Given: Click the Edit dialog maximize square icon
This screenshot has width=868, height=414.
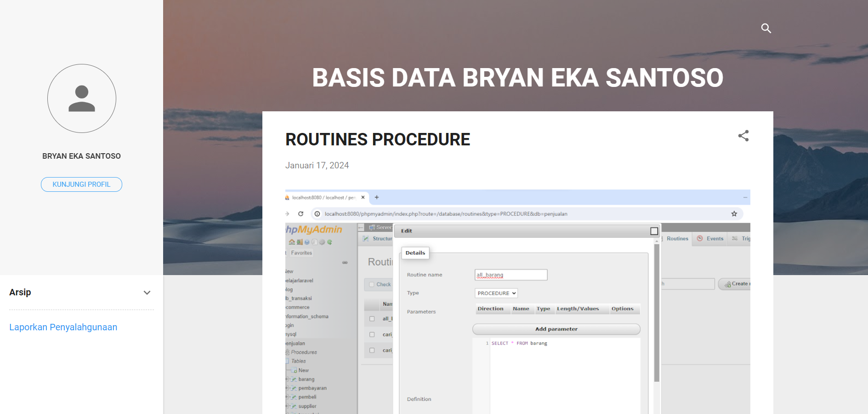Looking at the screenshot, I should click(x=654, y=231).
